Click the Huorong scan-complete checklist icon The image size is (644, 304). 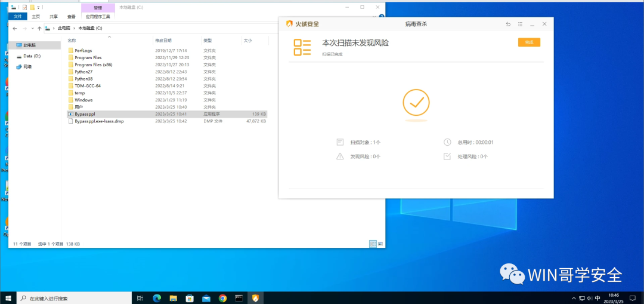tap(302, 47)
